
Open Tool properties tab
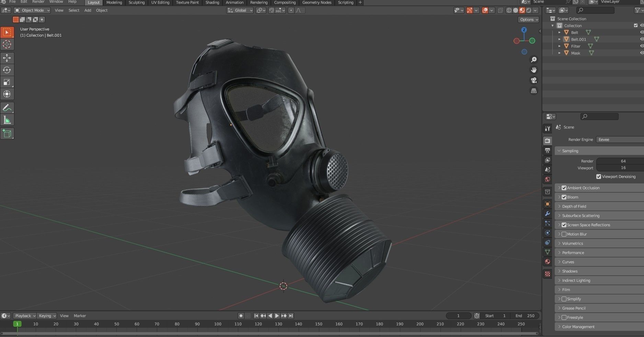[x=548, y=129]
